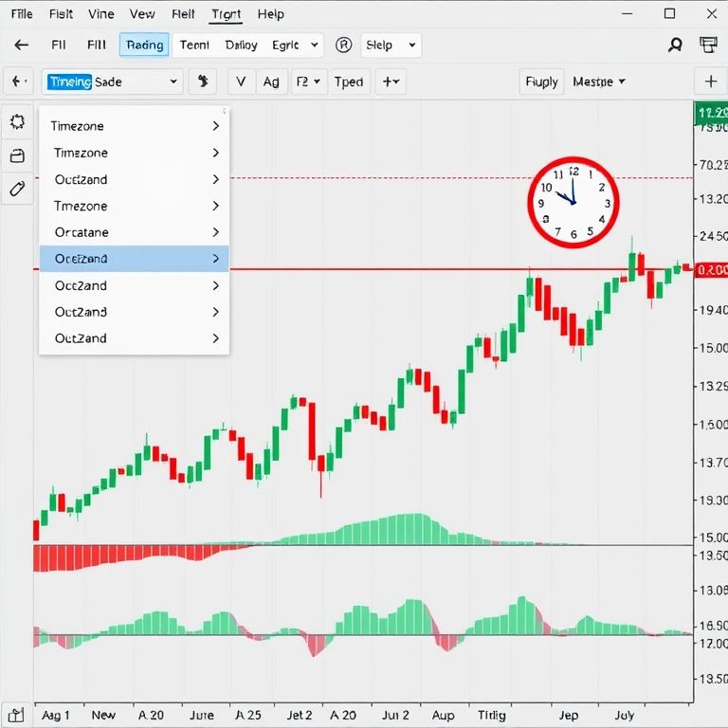Toggle the highlighted Rading toolbar button
Viewport: 728px width, 728px height.
click(x=144, y=45)
